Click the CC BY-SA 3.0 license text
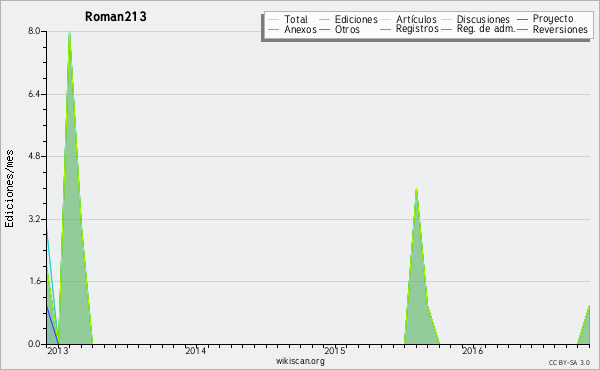Screen dimensions: 600x370 point(569,362)
